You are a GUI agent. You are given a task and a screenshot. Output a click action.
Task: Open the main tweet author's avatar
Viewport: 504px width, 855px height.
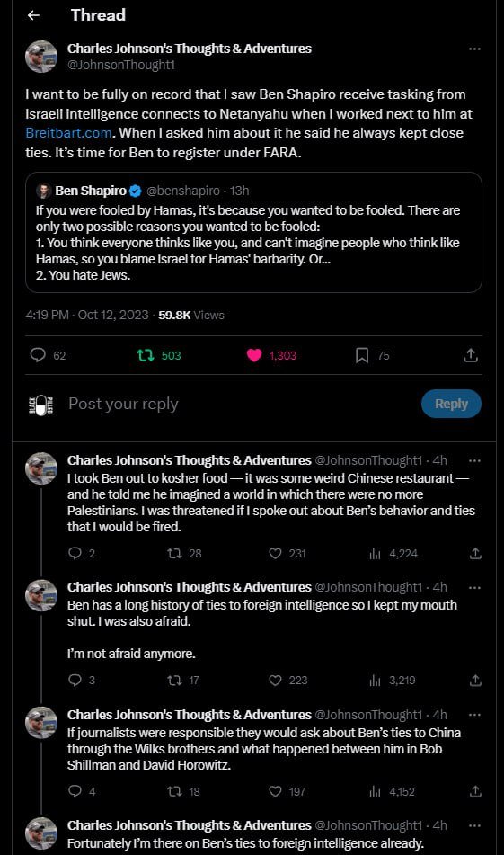(x=41, y=56)
